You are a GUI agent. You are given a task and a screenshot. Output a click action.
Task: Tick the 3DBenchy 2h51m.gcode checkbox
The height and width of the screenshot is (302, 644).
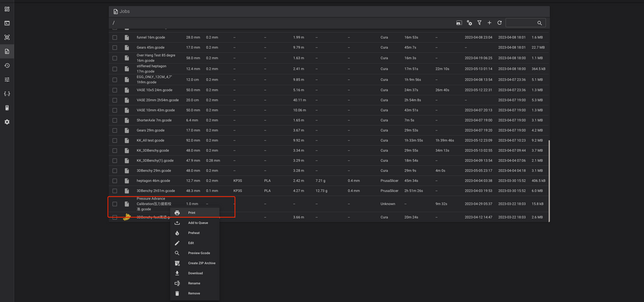click(x=115, y=191)
